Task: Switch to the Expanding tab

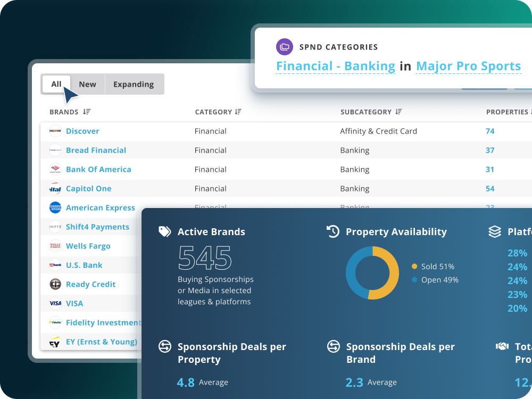Action: tap(134, 84)
